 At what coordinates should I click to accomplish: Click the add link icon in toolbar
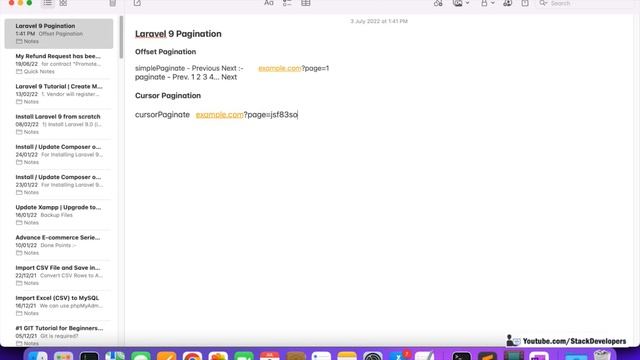[438, 3]
